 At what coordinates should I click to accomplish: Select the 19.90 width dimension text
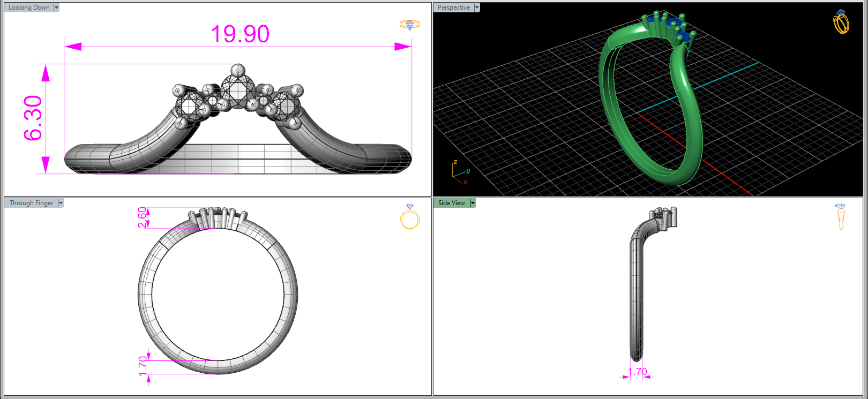(240, 34)
